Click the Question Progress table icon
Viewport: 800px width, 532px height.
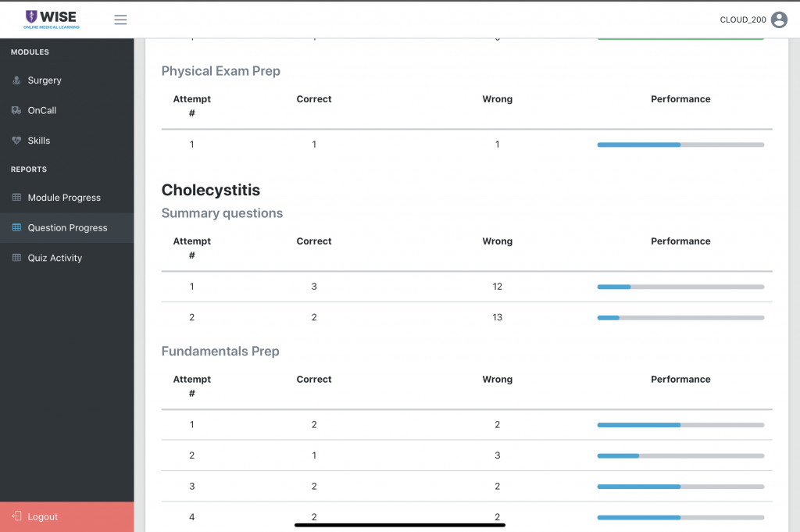tap(16, 228)
